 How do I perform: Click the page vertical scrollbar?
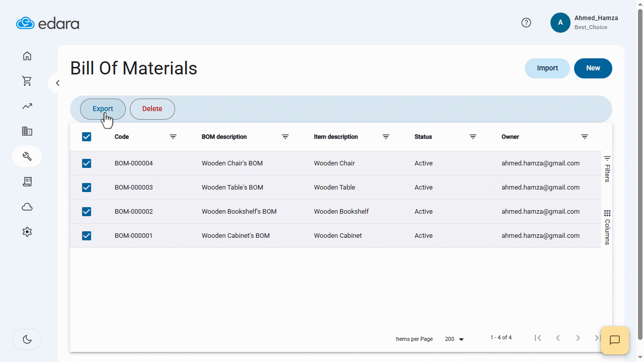point(640,176)
